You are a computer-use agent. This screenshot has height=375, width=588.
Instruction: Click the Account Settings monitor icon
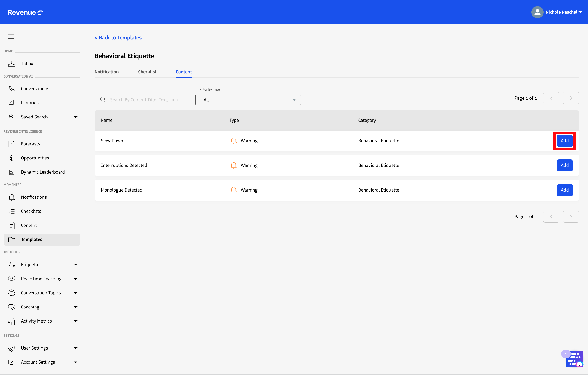12,362
